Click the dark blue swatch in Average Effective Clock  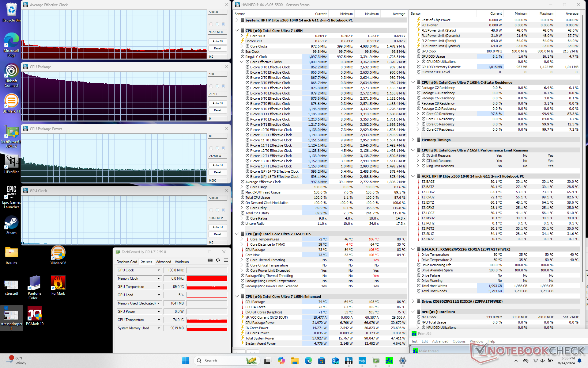coord(223,24)
